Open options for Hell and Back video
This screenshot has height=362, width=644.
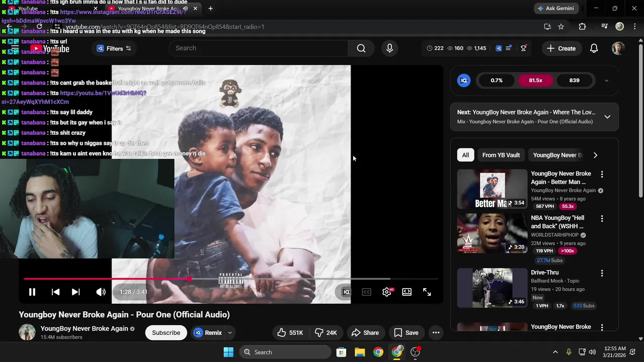[602, 218]
